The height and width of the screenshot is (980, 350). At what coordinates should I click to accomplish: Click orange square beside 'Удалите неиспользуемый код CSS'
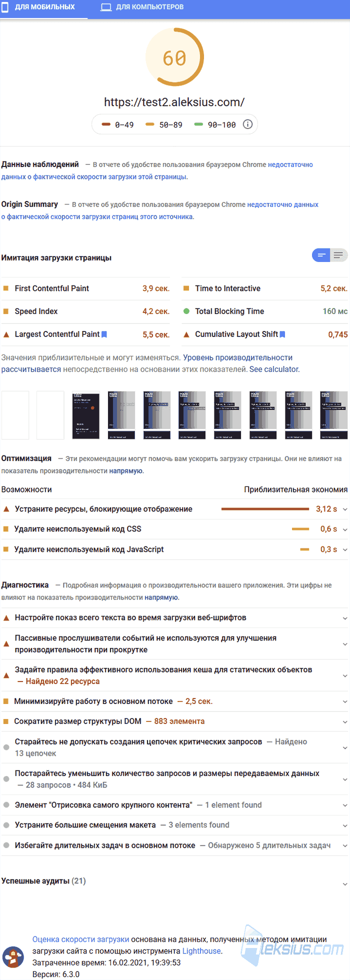tap(6, 529)
